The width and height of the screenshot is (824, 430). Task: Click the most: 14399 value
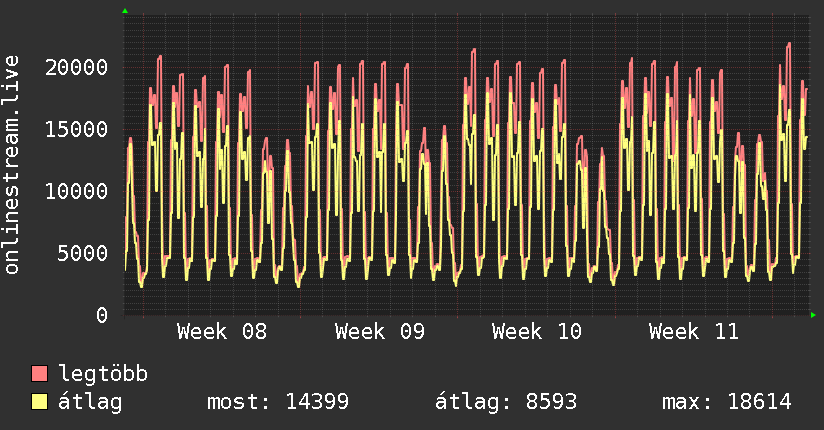278,402
